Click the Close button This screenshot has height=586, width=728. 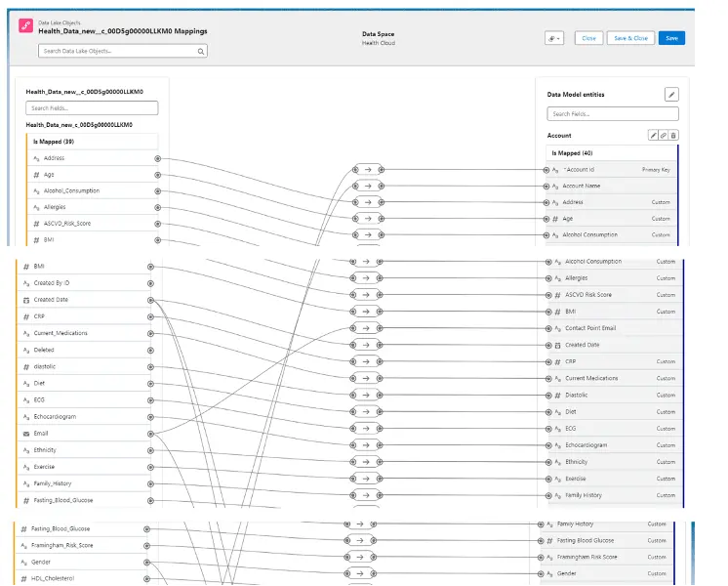(588, 38)
